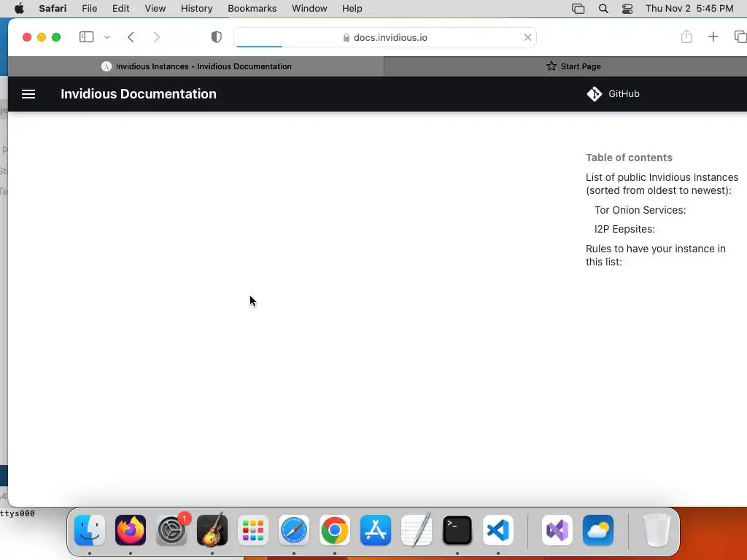The image size is (747, 560).
Task: Open System Settings from the Dock
Action: pyautogui.click(x=171, y=530)
